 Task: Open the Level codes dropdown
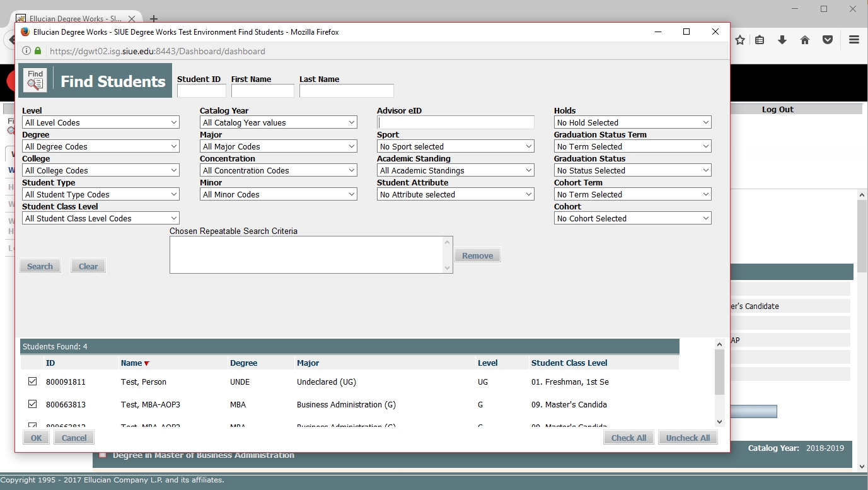point(101,122)
